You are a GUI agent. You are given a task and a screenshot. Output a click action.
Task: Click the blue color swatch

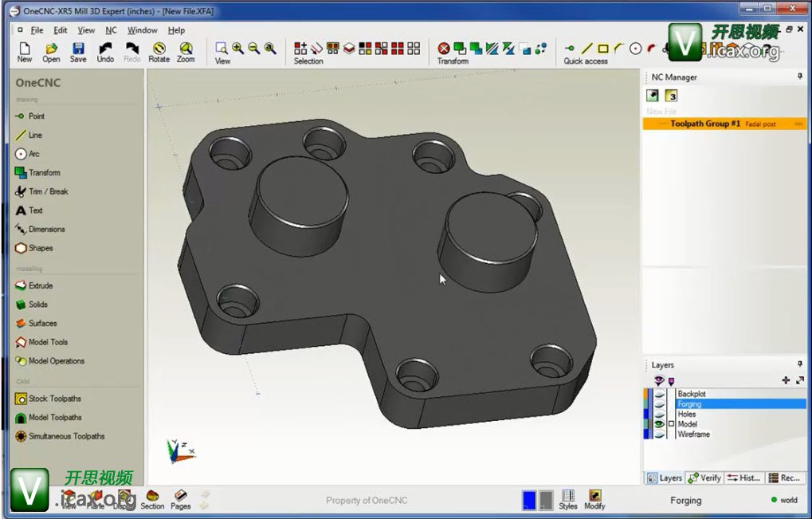pos(529,500)
